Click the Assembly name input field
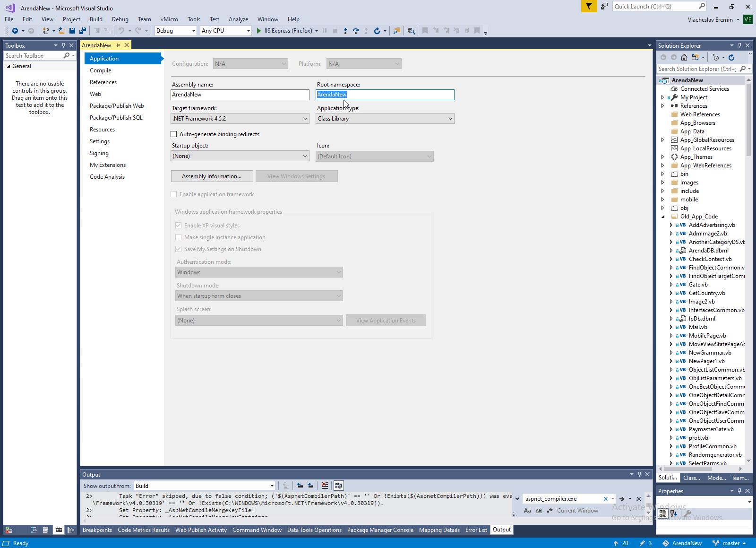 pos(240,95)
